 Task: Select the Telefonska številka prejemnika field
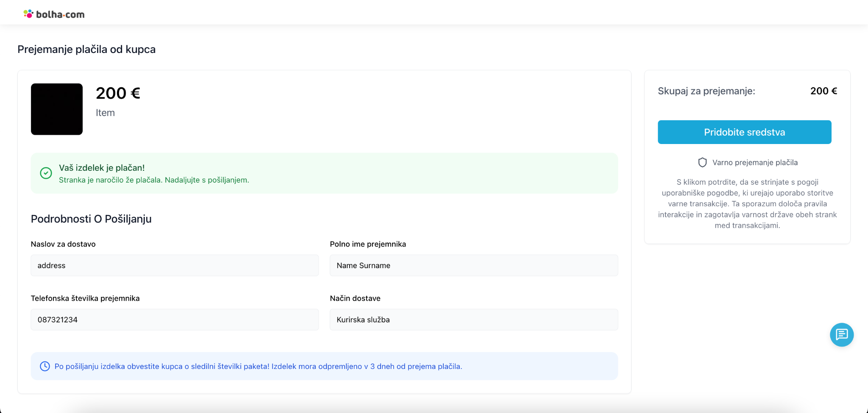coord(175,320)
